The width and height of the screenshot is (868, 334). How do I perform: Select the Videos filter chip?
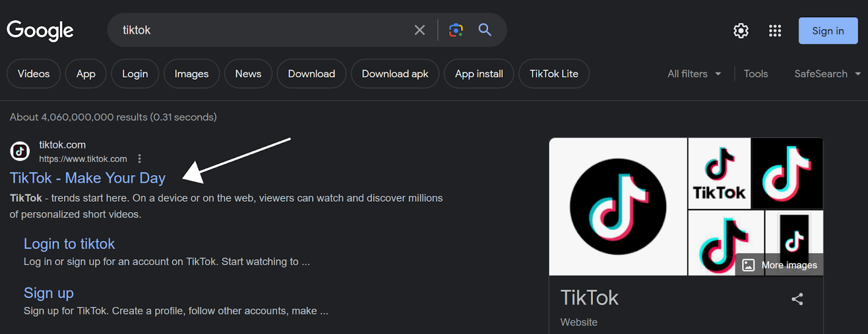click(x=34, y=74)
